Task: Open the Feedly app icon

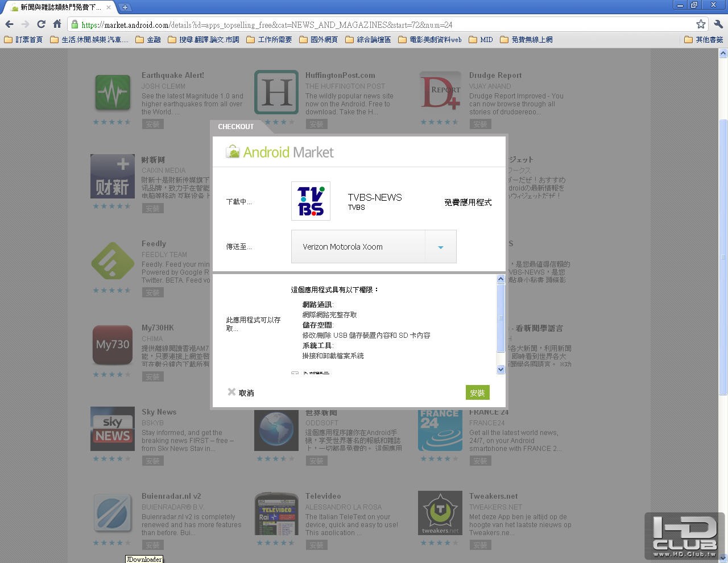Action: (x=113, y=260)
